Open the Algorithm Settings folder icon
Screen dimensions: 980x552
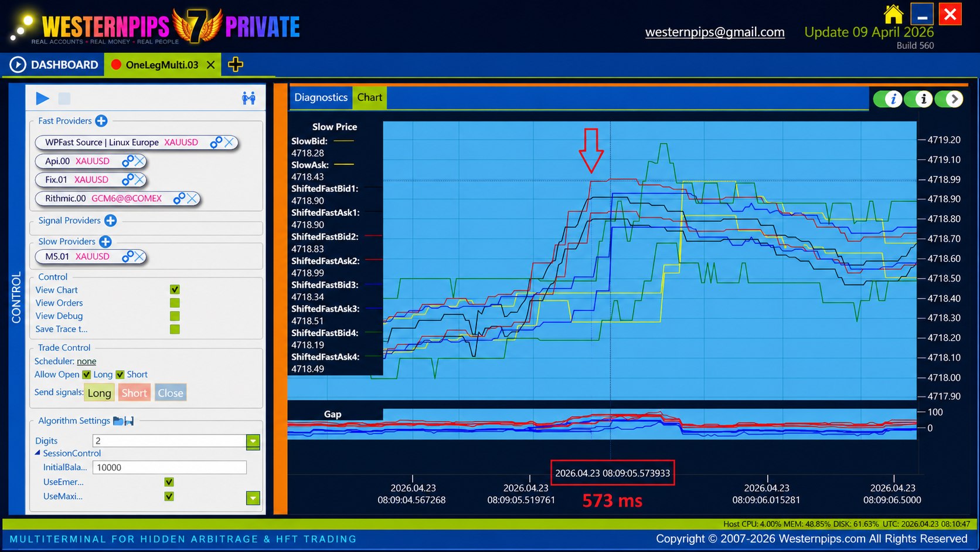[x=118, y=421]
